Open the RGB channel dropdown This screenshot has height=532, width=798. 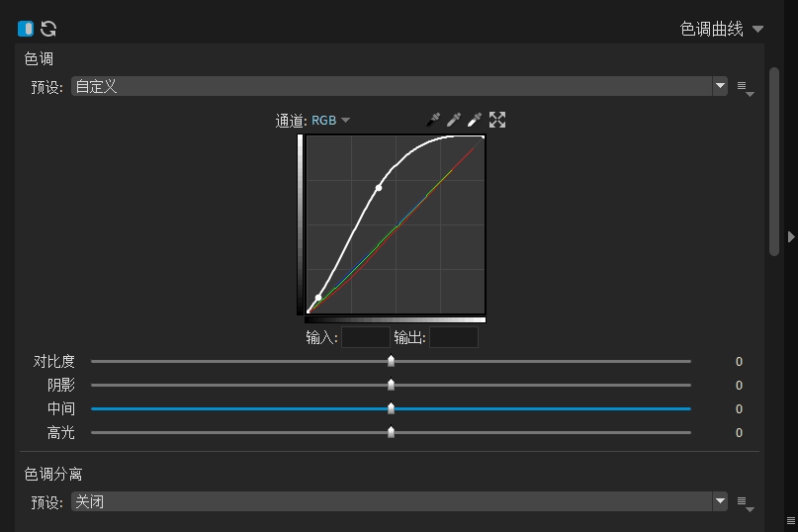coord(330,121)
